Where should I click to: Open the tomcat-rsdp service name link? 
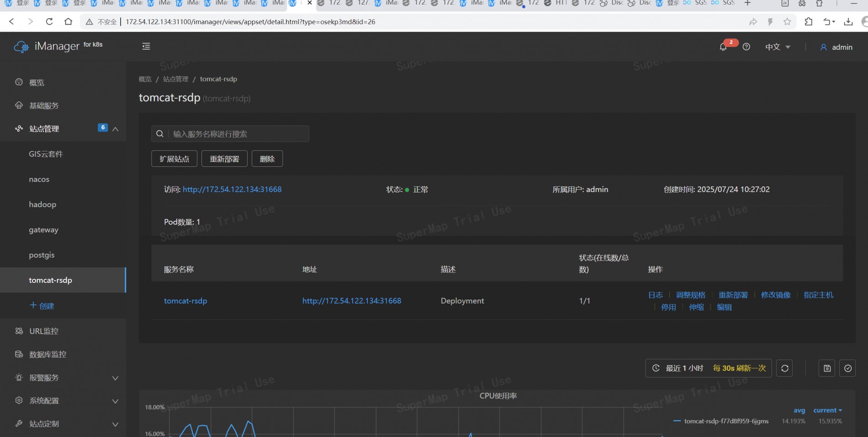tap(185, 301)
